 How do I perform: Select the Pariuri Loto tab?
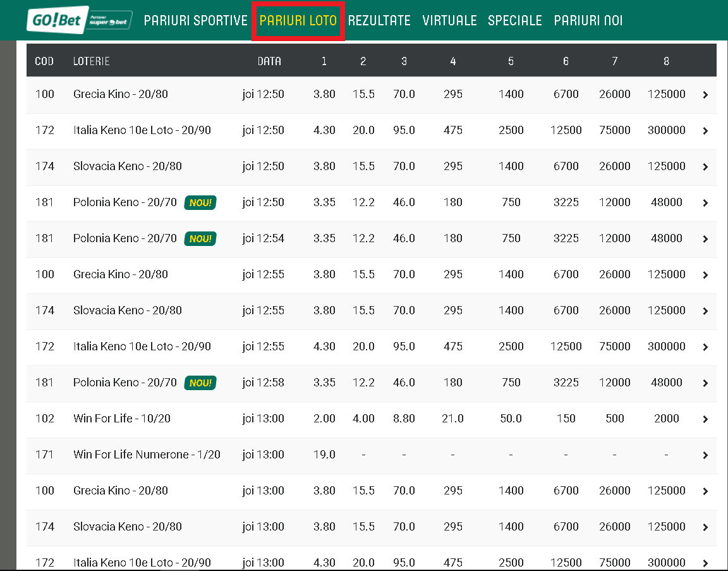(x=298, y=20)
